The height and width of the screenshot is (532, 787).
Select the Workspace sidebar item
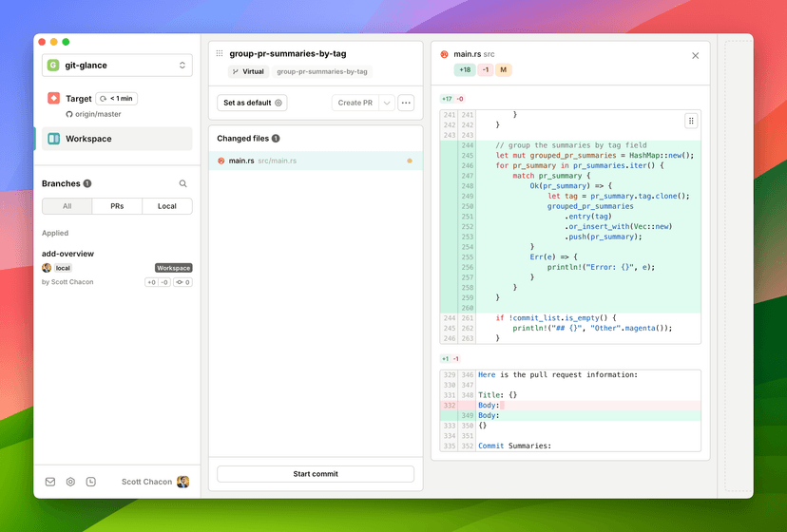tap(117, 139)
